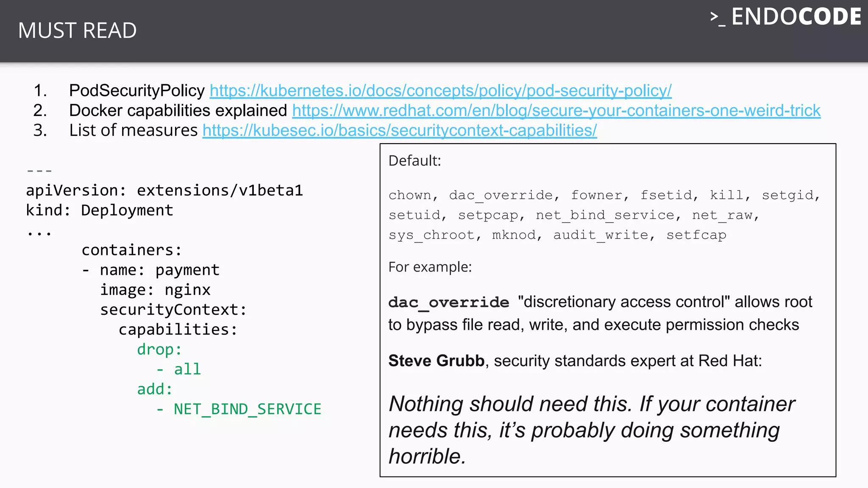This screenshot has width=868, height=488.
Task: Click the 'kind: Deployment' line
Action: [x=100, y=210]
